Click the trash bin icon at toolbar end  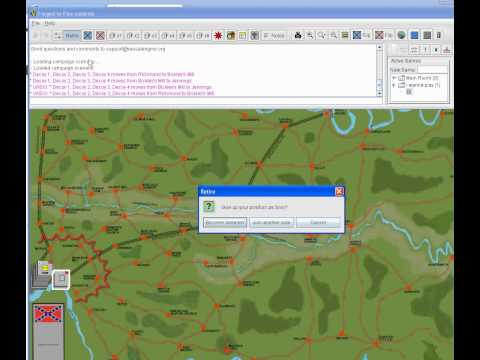(439, 35)
